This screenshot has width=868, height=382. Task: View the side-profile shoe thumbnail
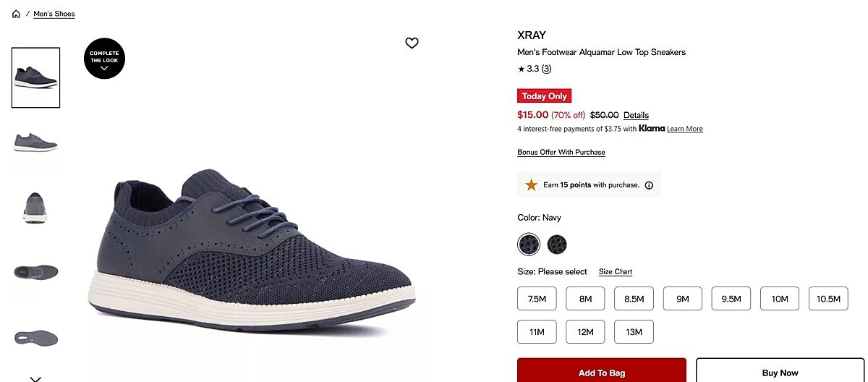point(35,142)
